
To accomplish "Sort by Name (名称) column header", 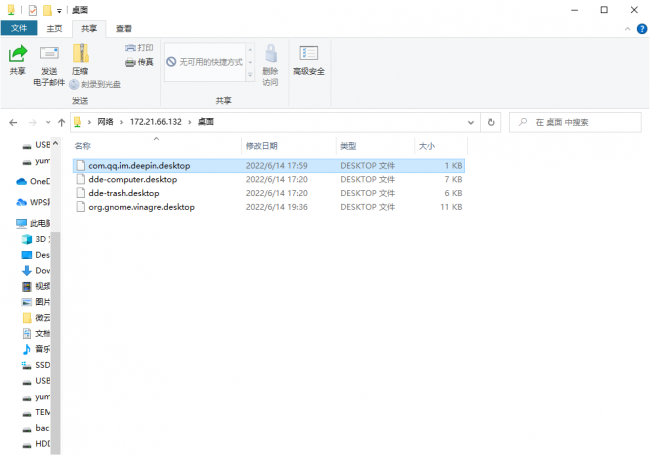I will point(157,146).
